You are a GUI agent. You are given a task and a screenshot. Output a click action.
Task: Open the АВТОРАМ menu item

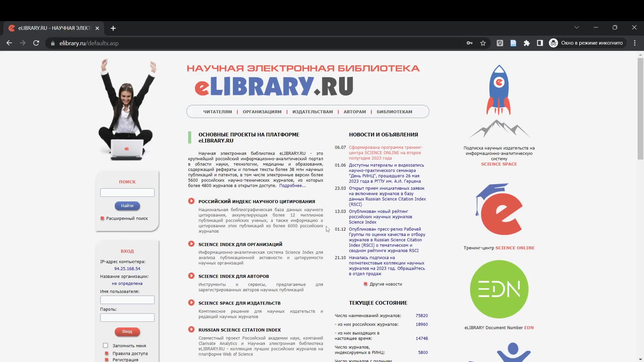(355, 112)
